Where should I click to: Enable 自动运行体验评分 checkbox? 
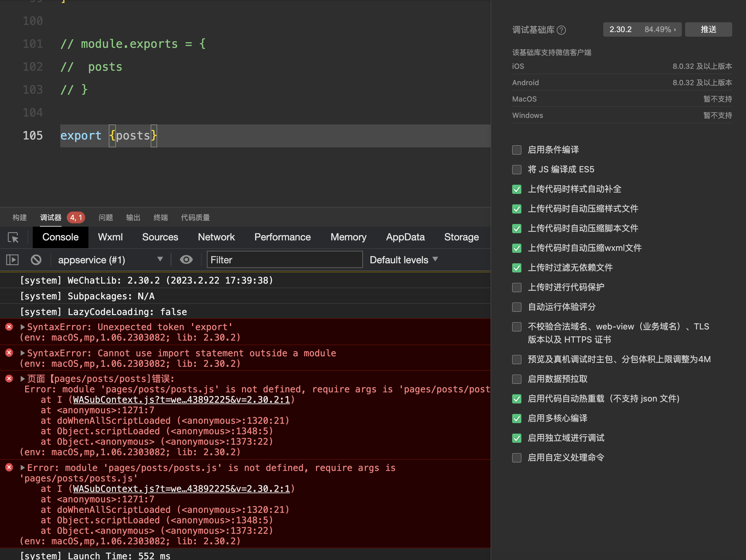[x=517, y=307]
